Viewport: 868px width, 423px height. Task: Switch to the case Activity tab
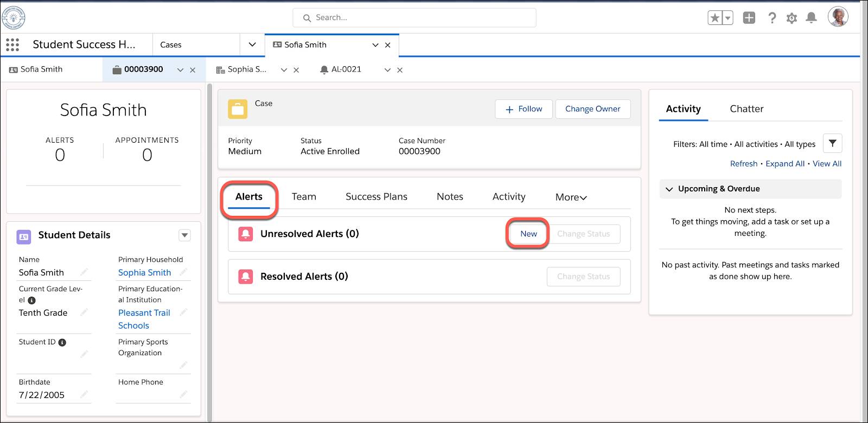click(x=509, y=197)
